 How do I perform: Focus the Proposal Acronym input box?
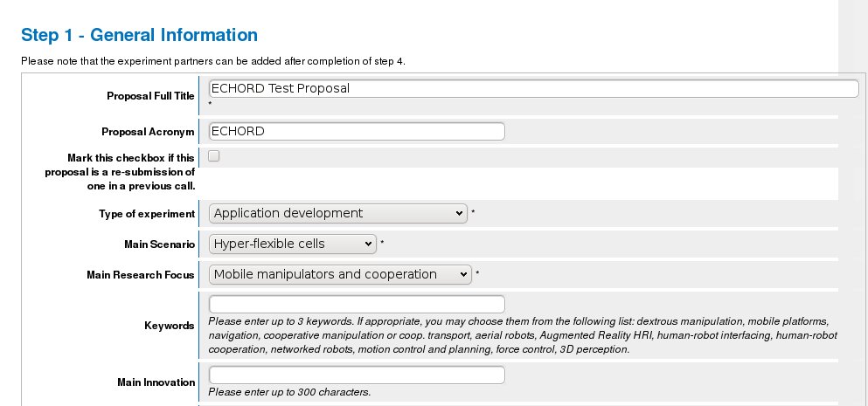point(357,131)
